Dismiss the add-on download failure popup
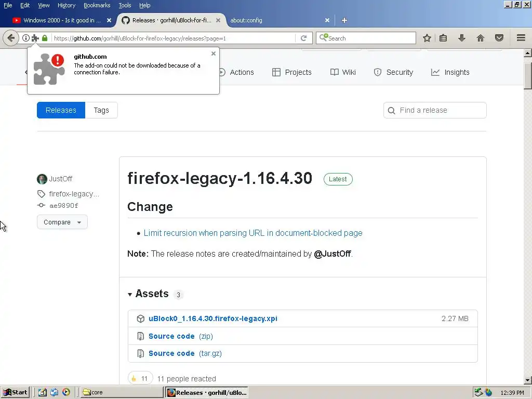This screenshot has width=532, height=399. coord(214,54)
